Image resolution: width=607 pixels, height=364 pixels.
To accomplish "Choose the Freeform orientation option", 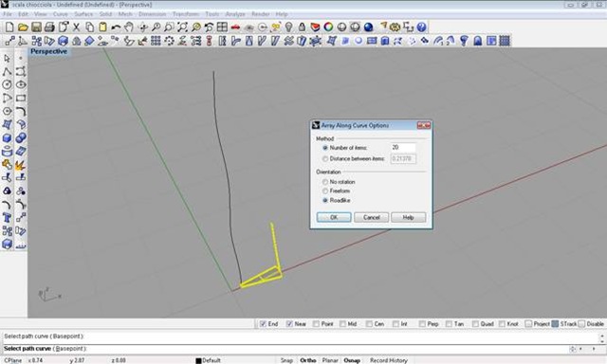I will click(x=325, y=191).
